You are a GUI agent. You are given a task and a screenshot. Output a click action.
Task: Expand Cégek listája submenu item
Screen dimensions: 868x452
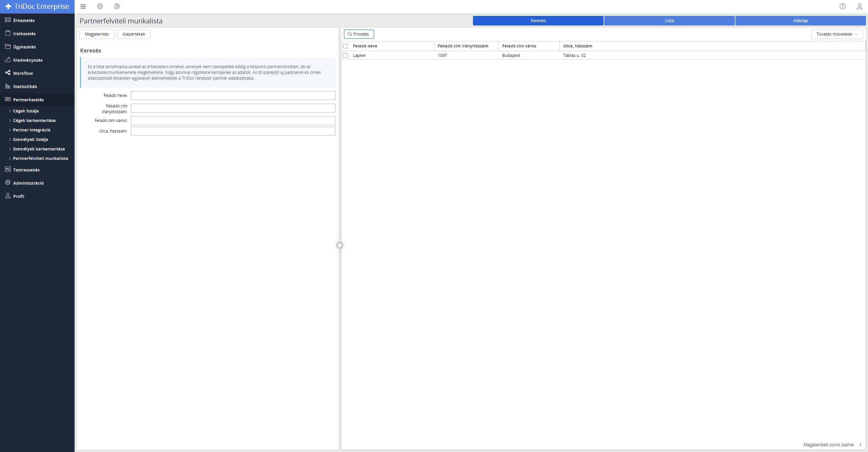[x=26, y=111]
